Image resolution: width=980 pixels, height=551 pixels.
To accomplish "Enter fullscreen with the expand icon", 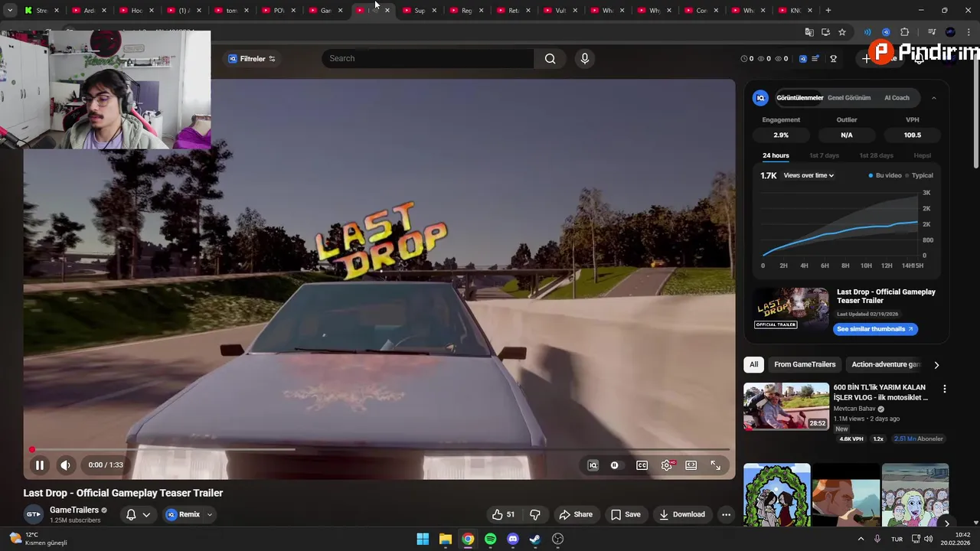I will 716,465.
